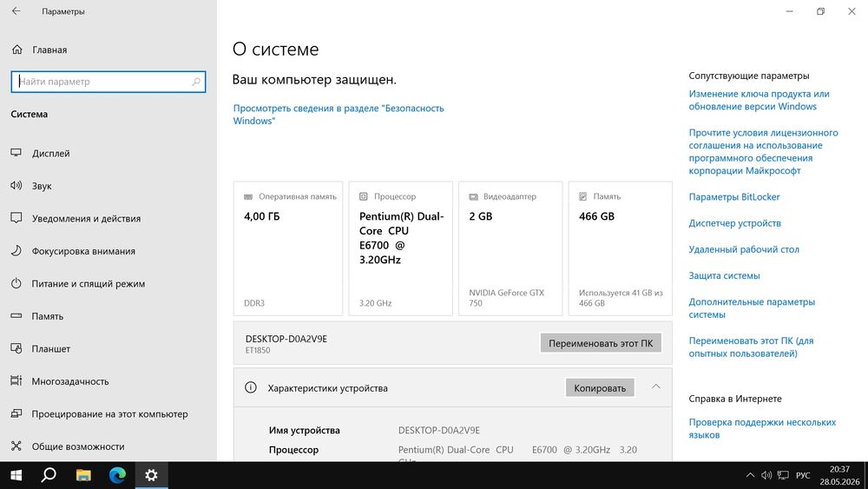Click the storage disk icon on card
868x489 pixels.
pos(583,196)
